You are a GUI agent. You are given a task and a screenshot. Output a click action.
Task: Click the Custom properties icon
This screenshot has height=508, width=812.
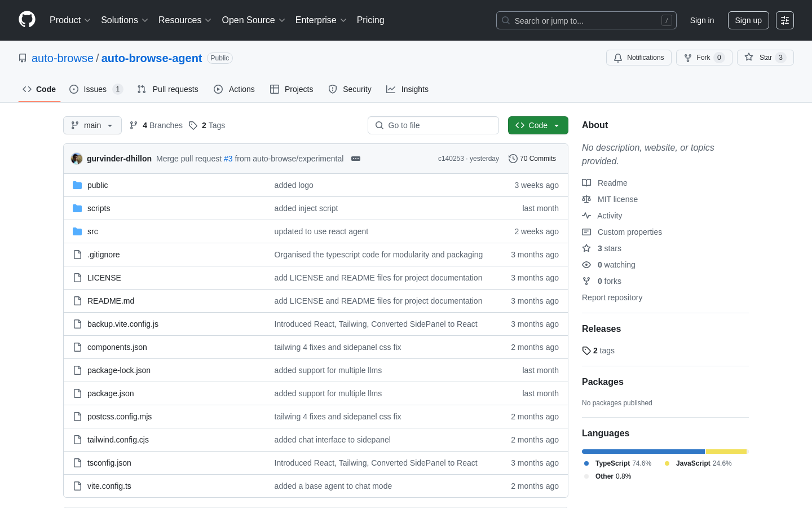point(586,232)
